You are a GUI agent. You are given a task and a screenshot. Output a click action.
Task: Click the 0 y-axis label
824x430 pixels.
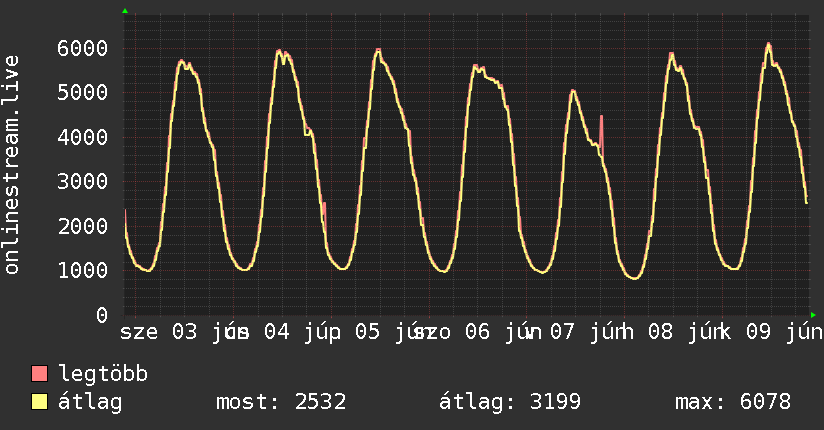click(x=102, y=315)
